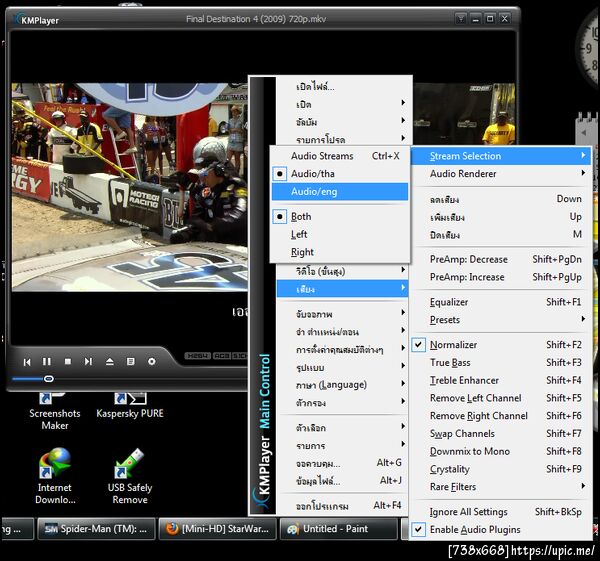Stop the video playback

[68, 362]
